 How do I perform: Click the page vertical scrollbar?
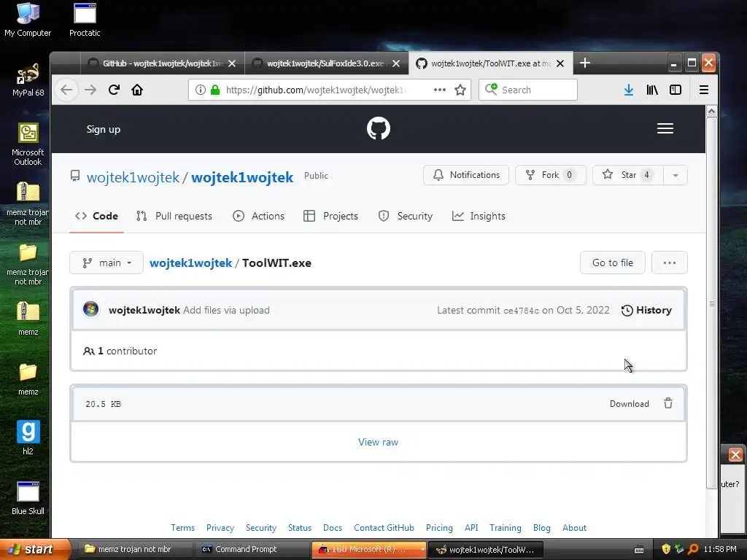(712, 303)
